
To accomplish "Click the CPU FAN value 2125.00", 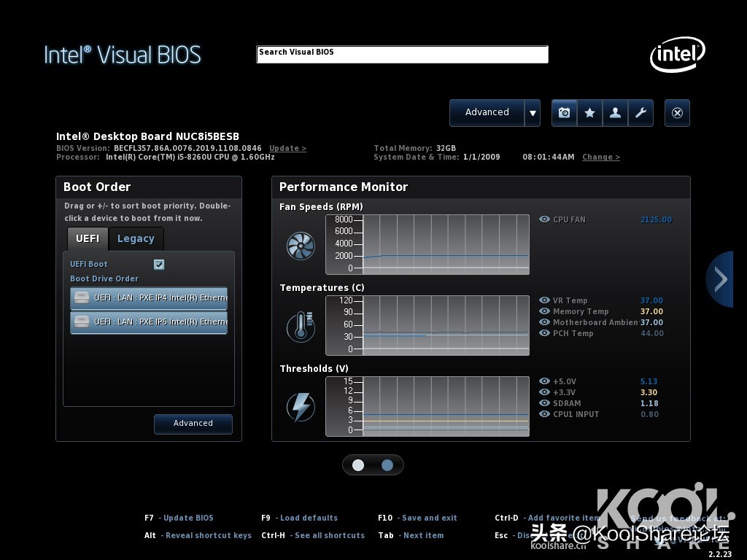I will 656,219.
